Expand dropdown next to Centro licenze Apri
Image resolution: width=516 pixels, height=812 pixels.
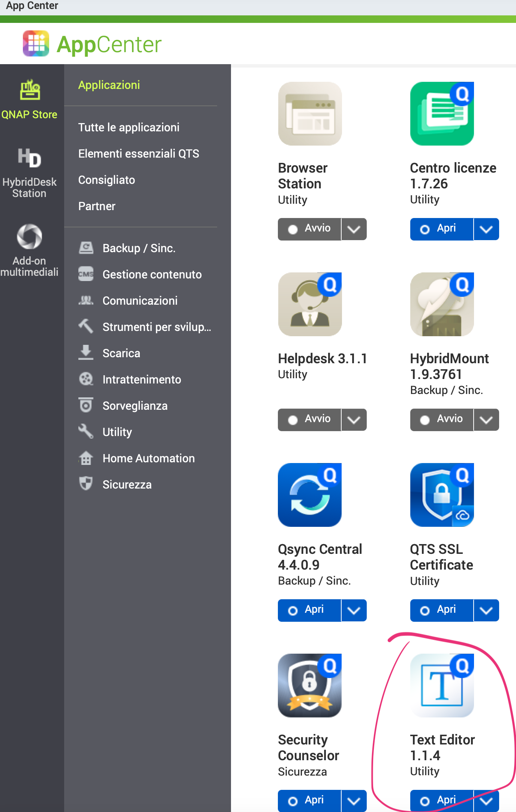(x=486, y=229)
